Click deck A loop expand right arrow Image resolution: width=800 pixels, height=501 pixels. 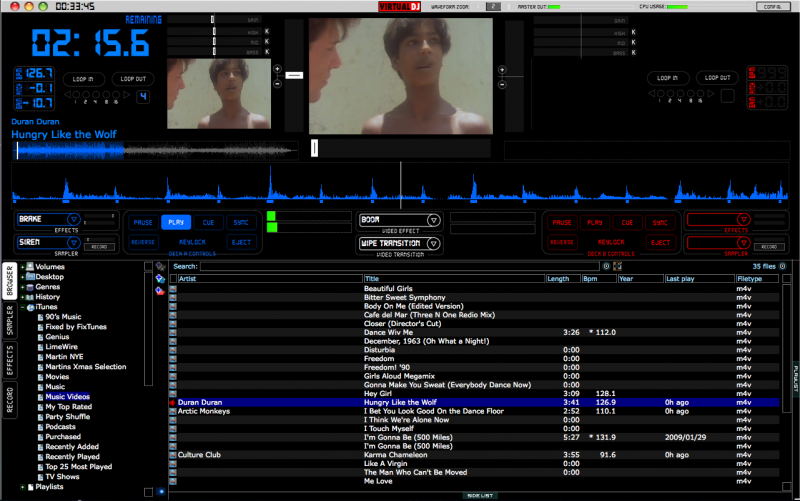[x=126, y=95]
